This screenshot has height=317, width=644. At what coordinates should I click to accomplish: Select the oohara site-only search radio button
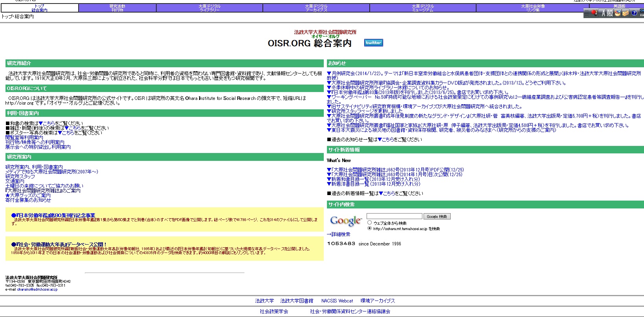(369, 228)
